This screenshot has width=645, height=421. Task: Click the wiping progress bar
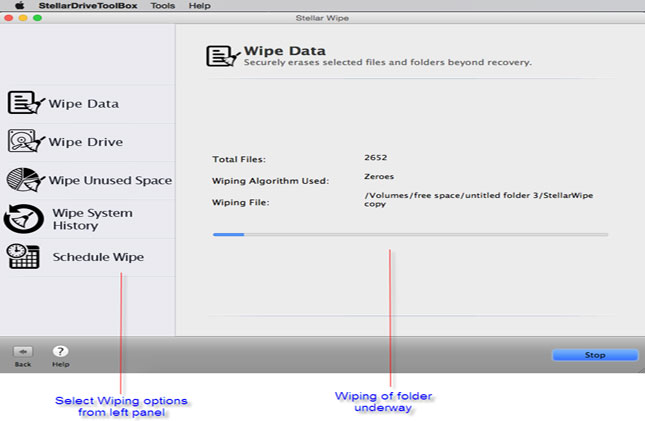(x=410, y=235)
